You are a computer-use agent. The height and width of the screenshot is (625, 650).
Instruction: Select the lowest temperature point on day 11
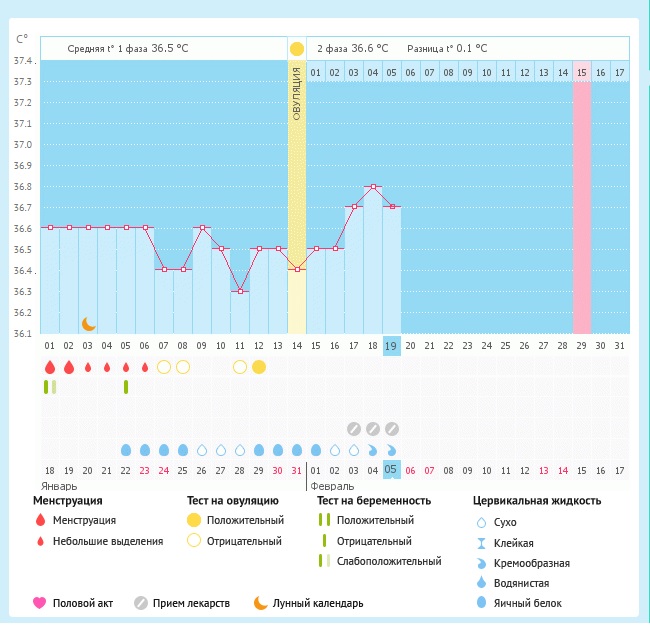point(240,291)
